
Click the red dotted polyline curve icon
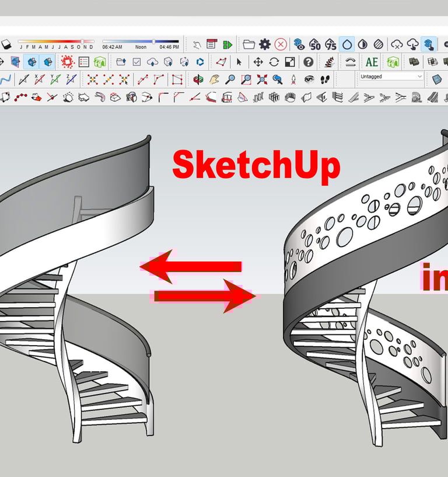tap(20, 98)
